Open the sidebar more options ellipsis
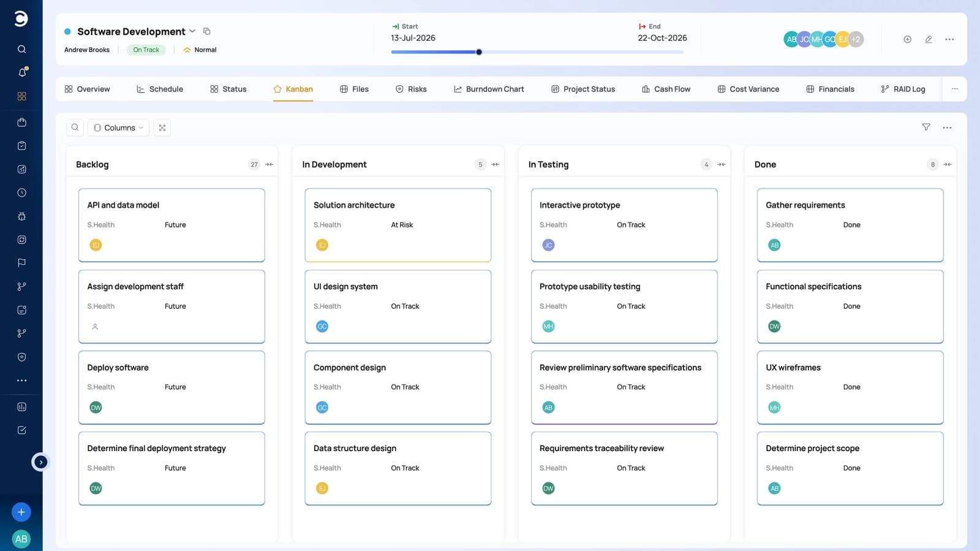The width and height of the screenshot is (980, 551). pyautogui.click(x=21, y=381)
